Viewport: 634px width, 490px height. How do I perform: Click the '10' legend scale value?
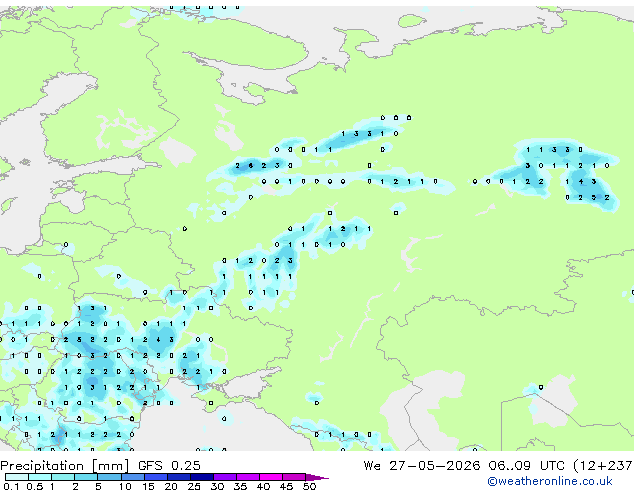pos(125,486)
